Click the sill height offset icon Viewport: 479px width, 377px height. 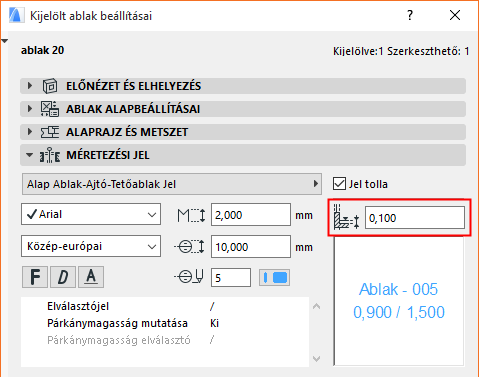click(347, 217)
